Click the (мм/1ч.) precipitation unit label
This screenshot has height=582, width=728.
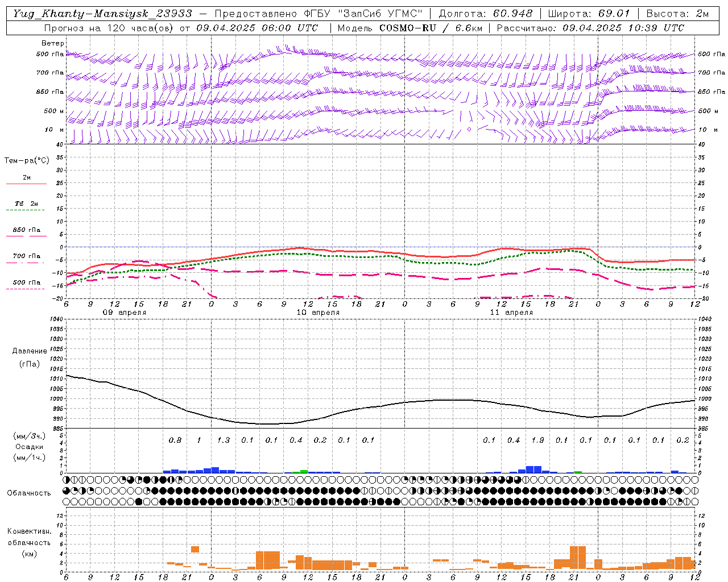(x=29, y=458)
